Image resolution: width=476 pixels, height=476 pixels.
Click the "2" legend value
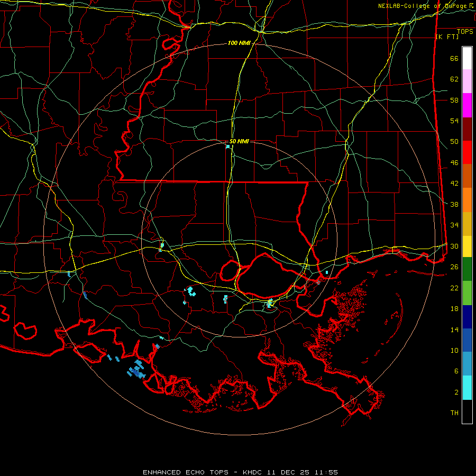tap(456, 392)
